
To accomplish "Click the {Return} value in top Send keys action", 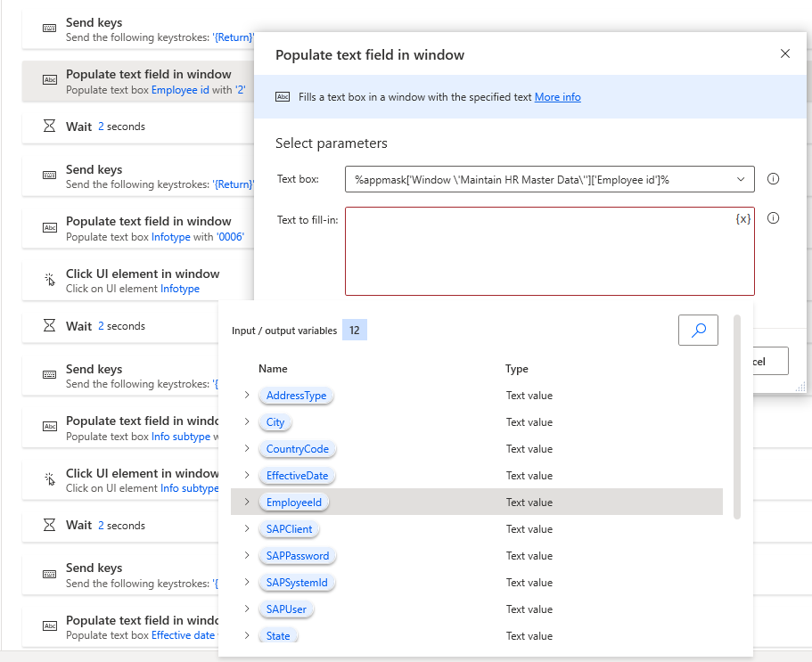I will coord(233,37).
